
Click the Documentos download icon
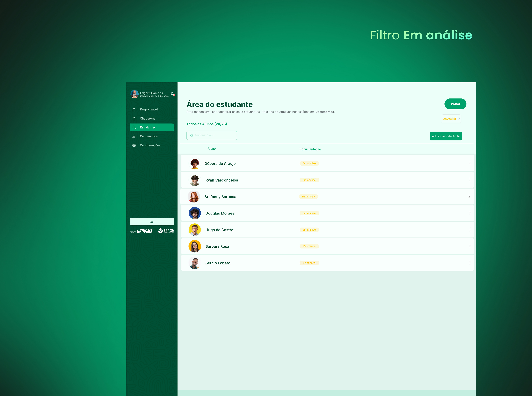134,136
